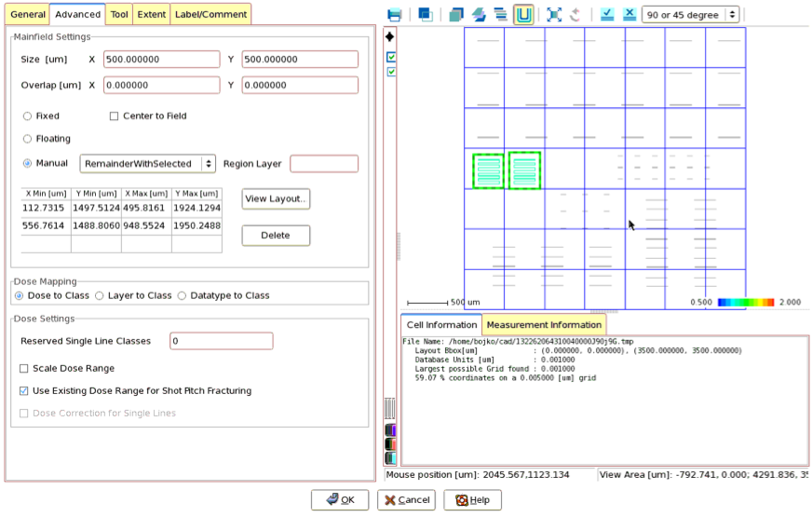Select Layer to Class mapping
Screen dimensions: 812x517
click(x=100, y=296)
